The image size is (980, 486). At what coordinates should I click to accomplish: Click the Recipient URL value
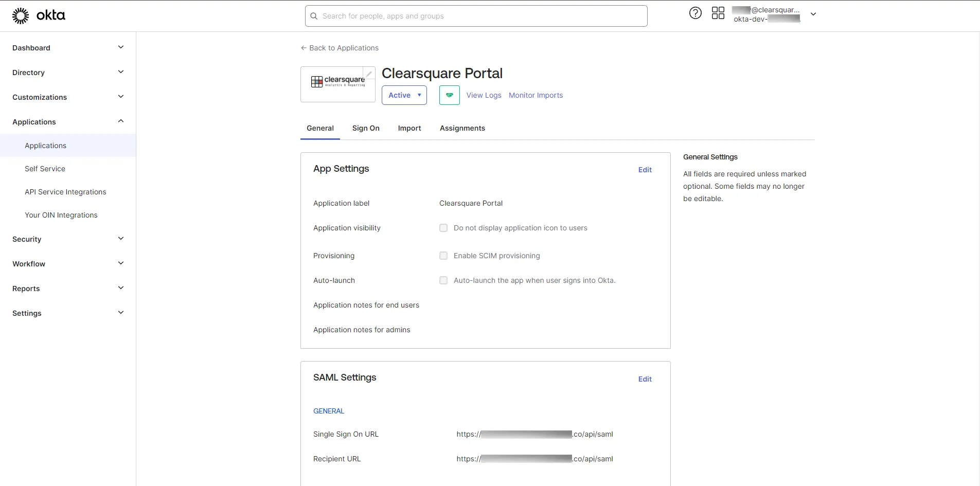pos(535,459)
